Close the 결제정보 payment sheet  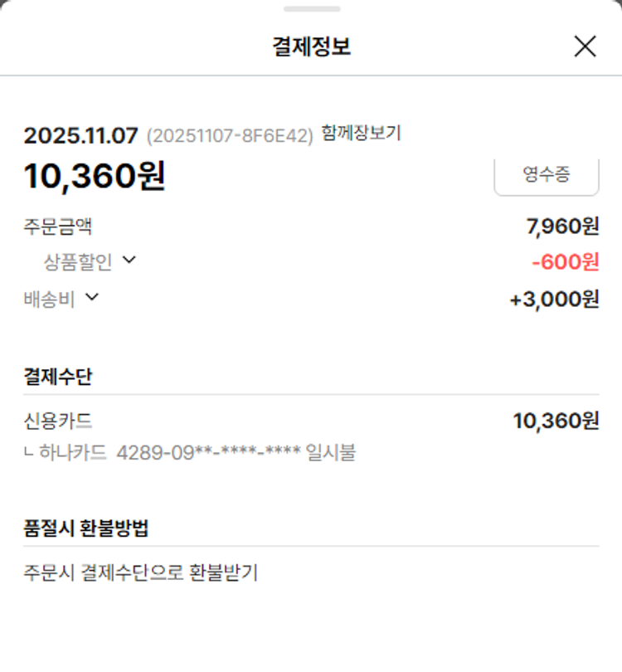[x=585, y=46]
